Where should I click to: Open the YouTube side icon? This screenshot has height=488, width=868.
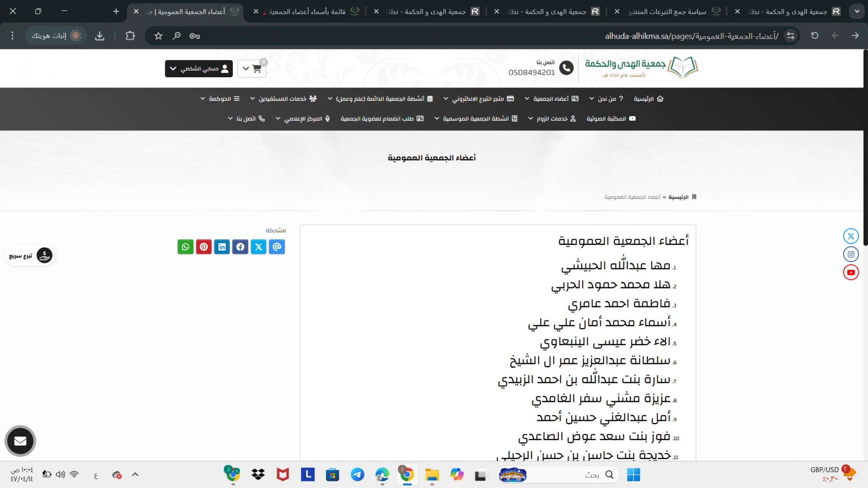click(x=851, y=272)
